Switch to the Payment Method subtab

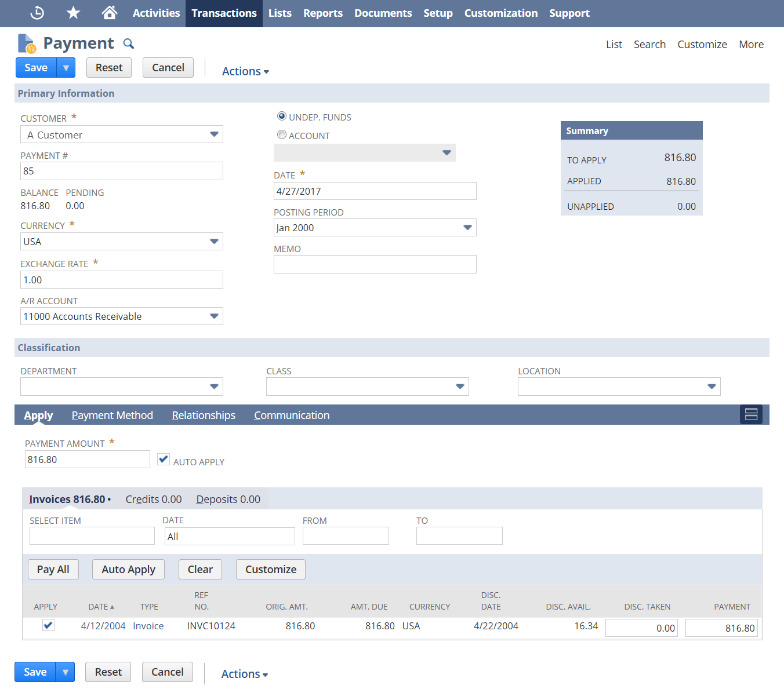click(112, 415)
